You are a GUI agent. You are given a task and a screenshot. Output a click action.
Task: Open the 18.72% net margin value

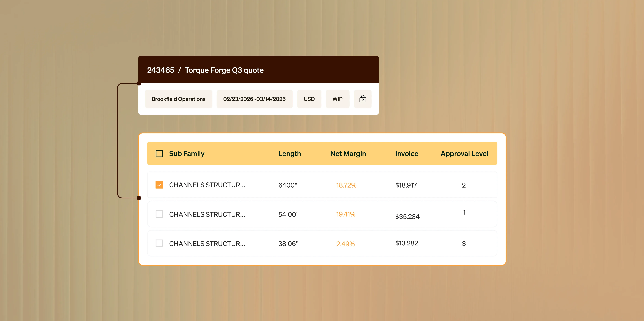346,185
